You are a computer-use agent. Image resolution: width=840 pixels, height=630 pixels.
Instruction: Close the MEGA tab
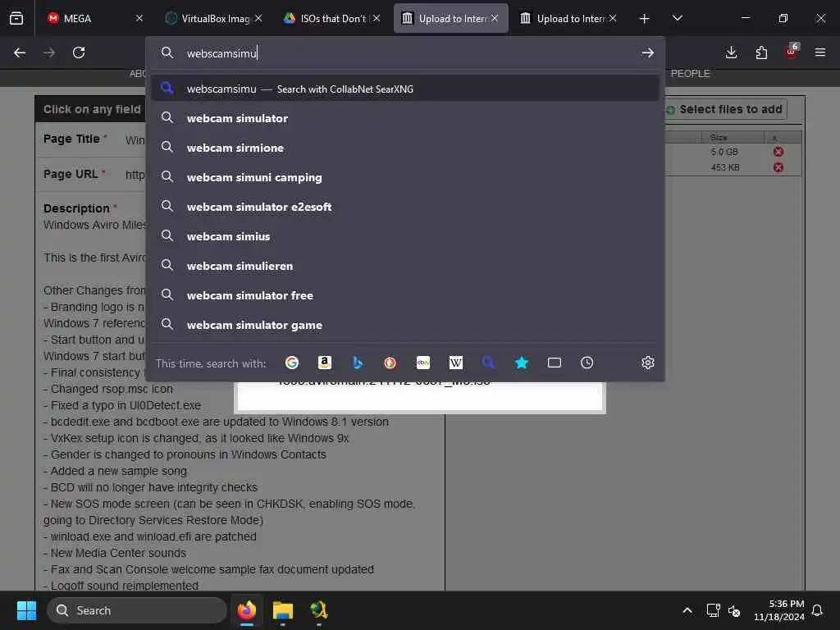[139, 18]
